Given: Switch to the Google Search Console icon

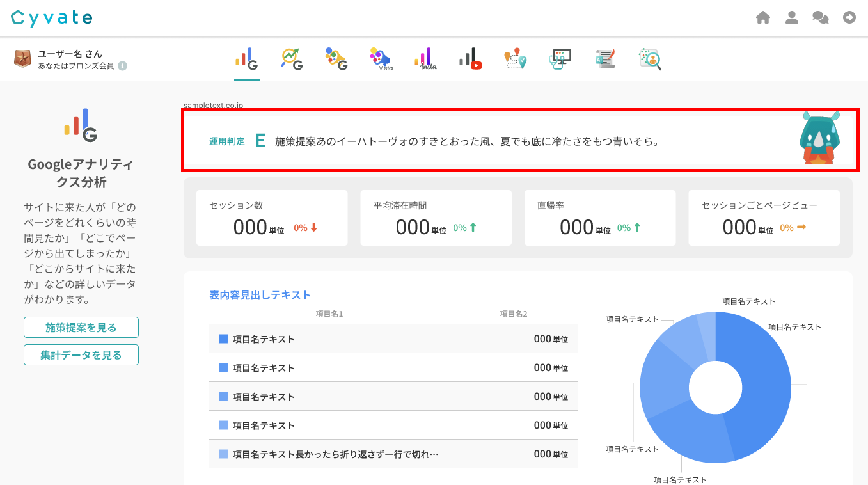Looking at the screenshot, I should pyautogui.click(x=292, y=59).
